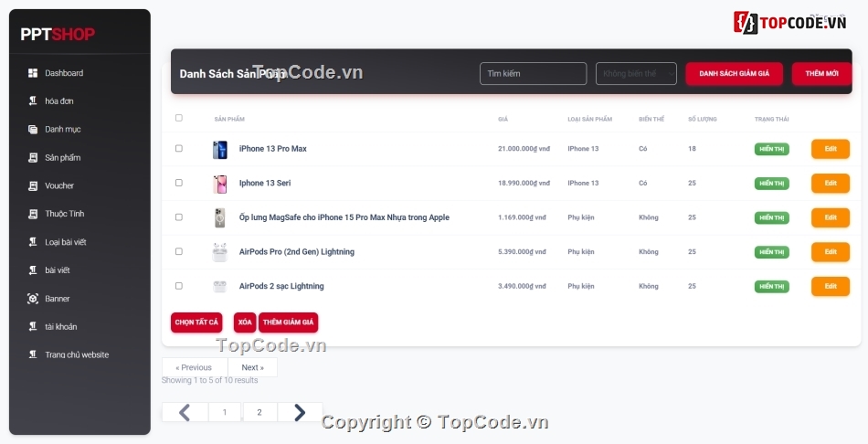
Task: Click the Voucher sidebar icon
Action: pos(33,186)
